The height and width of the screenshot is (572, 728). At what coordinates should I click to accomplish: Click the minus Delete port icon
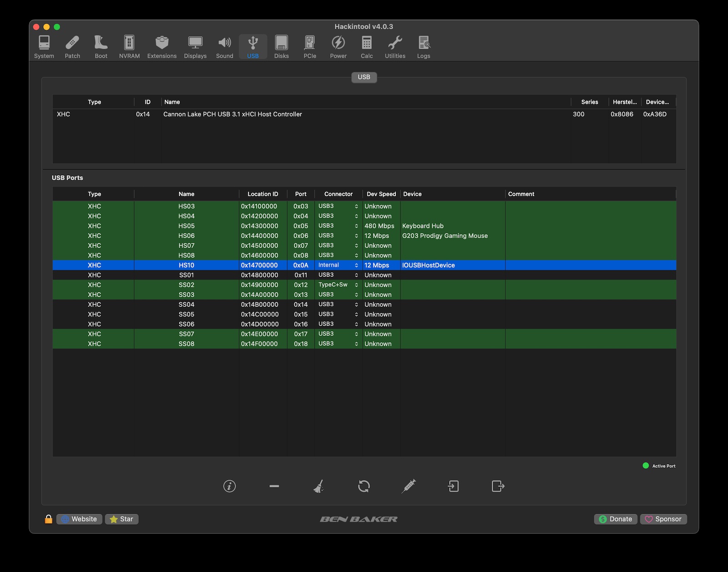point(274,486)
